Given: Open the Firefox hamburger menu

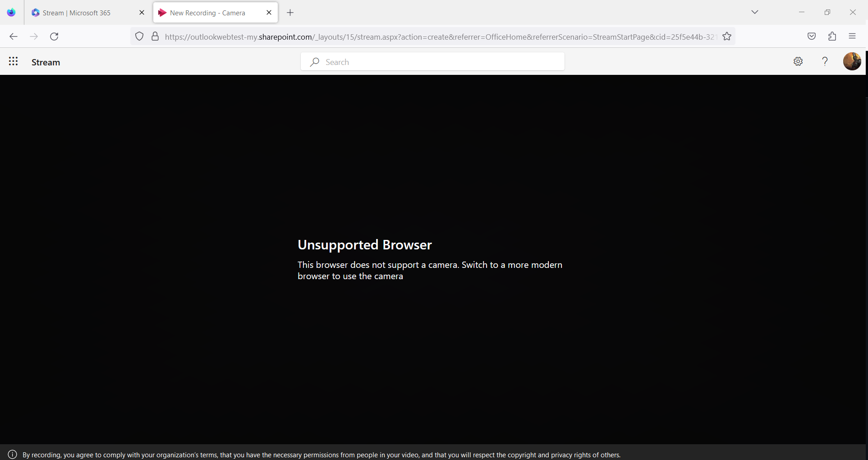Looking at the screenshot, I should tap(852, 36).
